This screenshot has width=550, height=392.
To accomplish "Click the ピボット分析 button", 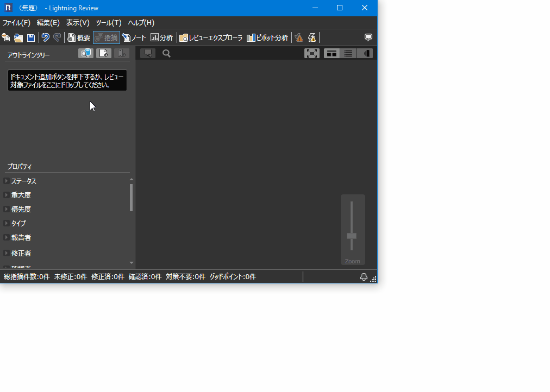I will [267, 37].
